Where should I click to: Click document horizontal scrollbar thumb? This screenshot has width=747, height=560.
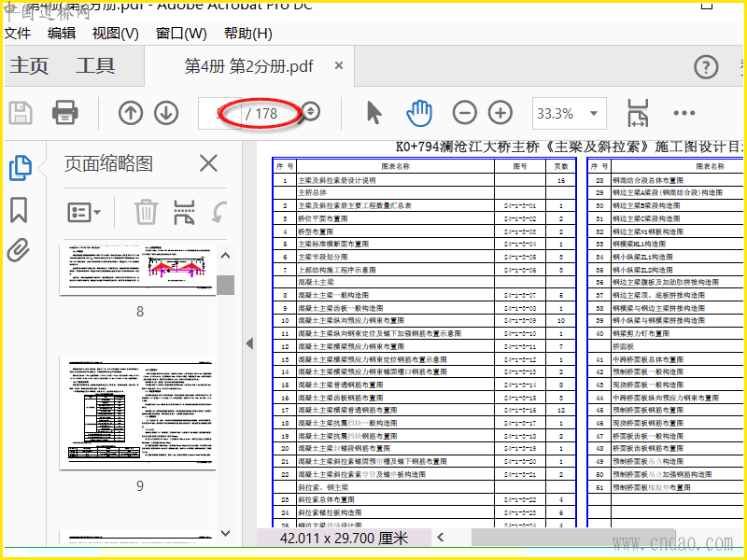coord(572,538)
